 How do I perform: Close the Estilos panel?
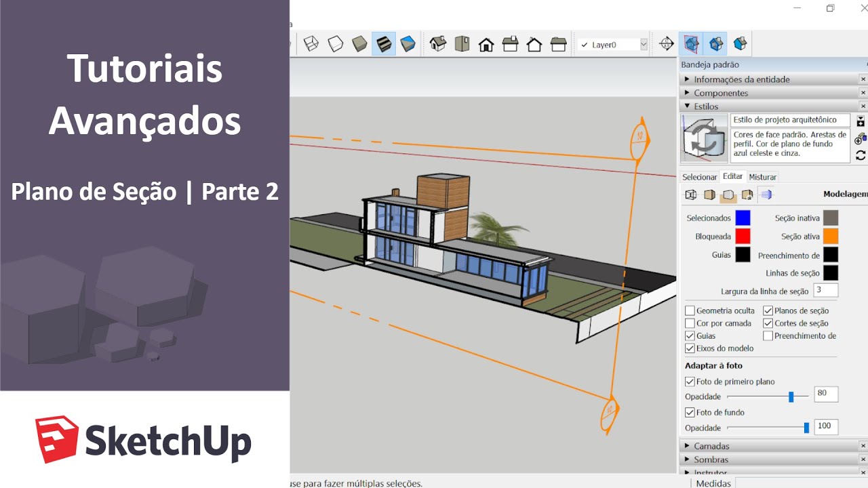click(x=863, y=106)
